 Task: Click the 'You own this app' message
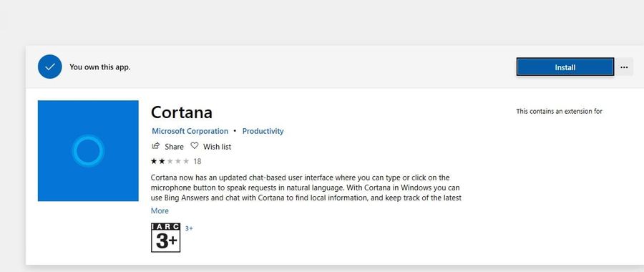click(x=99, y=67)
